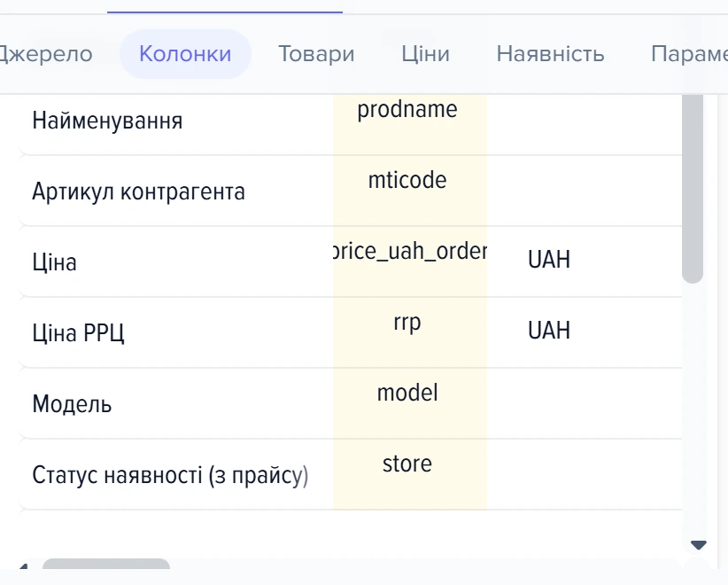Open the Товари tab
This screenshot has width=728, height=585.
pyautogui.click(x=316, y=54)
